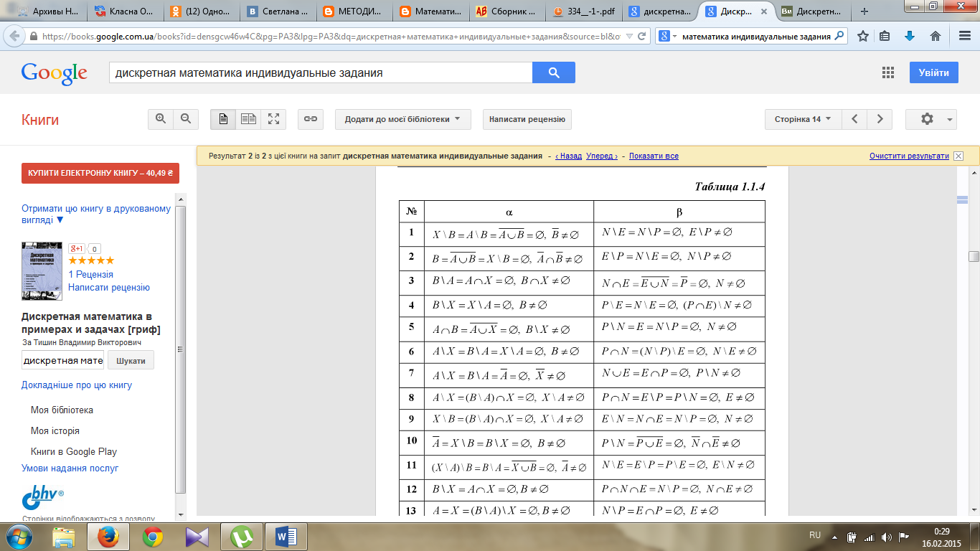Go to next page arrow
The width and height of the screenshot is (980, 551).
point(880,119)
